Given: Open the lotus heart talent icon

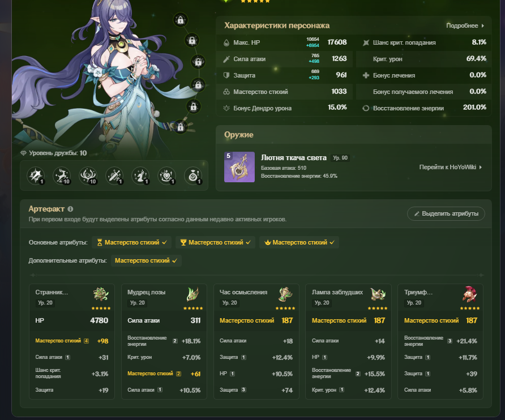Looking at the screenshot, I should pyautogui.click(x=167, y=176).
